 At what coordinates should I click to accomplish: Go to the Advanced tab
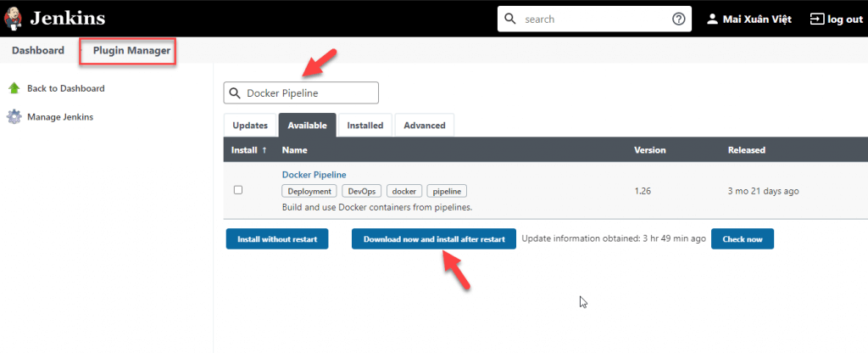click(425, 126)
